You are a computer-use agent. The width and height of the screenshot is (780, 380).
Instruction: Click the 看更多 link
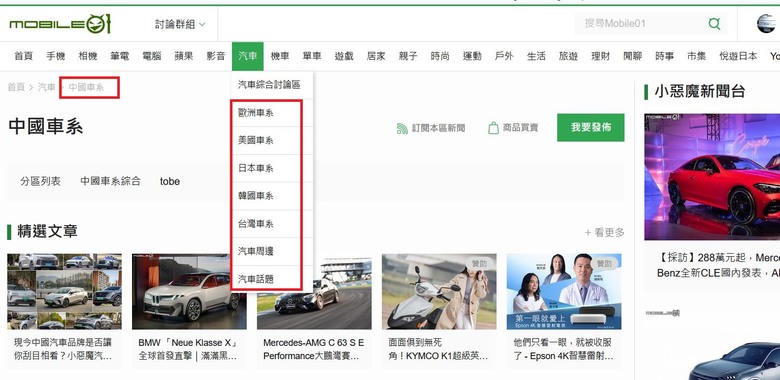(x=604, y=232)
